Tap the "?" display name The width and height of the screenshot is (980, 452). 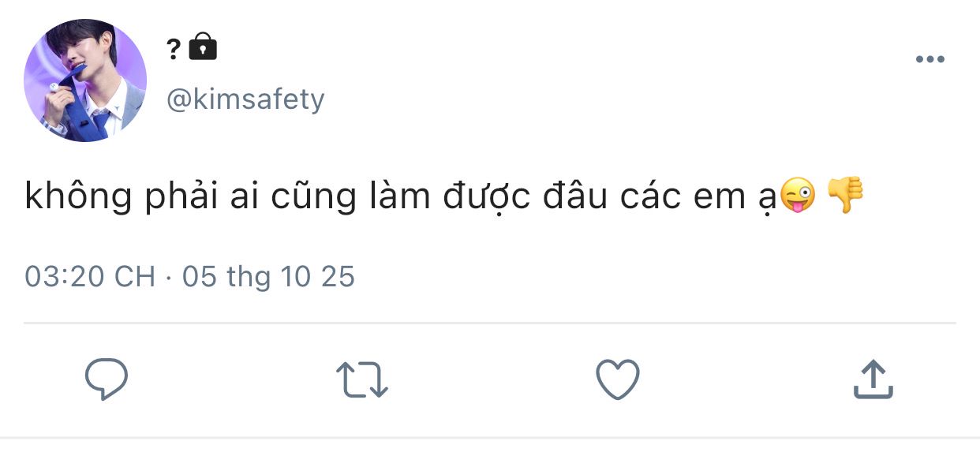click(x=174, y=49)
